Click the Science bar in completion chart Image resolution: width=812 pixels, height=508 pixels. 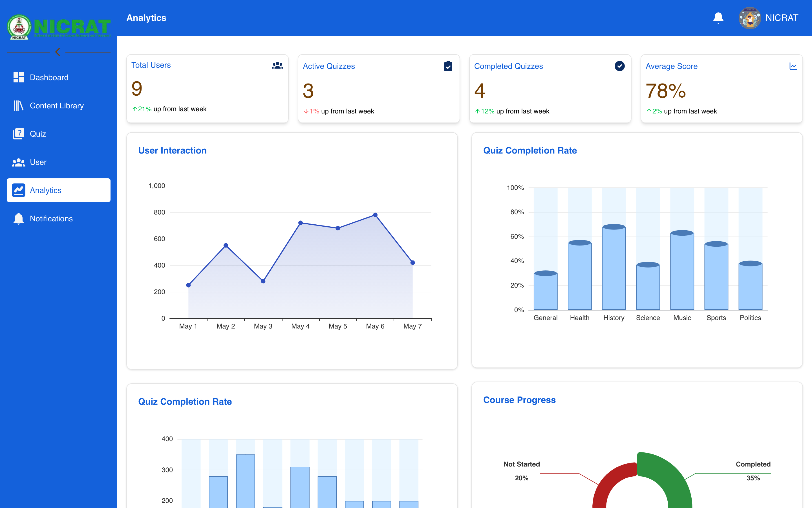(x=648, y=286)
